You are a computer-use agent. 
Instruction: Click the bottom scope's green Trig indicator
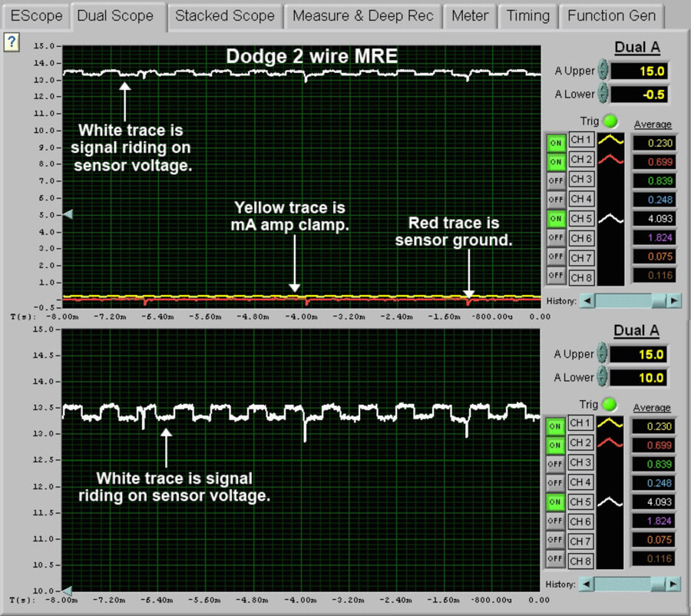610,404
